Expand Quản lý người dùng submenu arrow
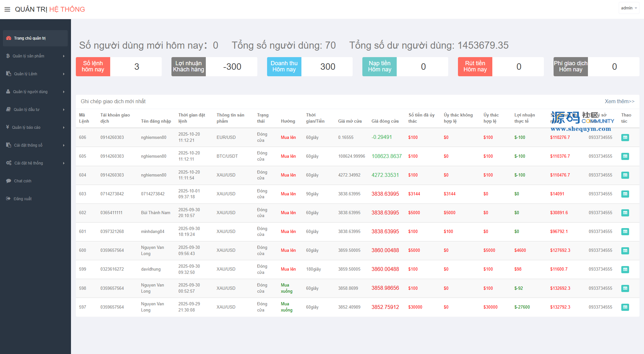Image resolution: width=644 pixels, height=354 pixels. (x=64, y=92)
